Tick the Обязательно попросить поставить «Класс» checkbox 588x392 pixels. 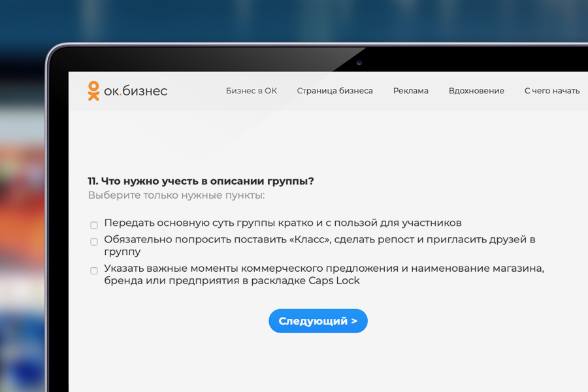[x=94, y=242]
